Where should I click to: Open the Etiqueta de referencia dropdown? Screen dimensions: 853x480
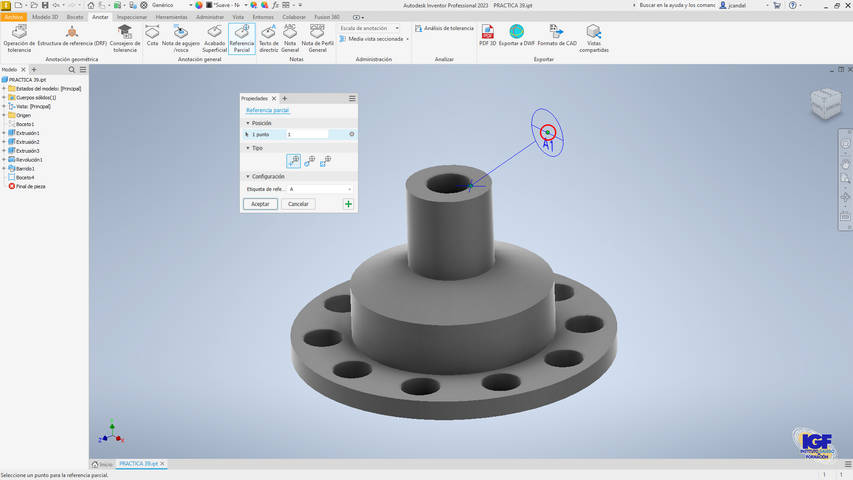click(x=349, y=189)
